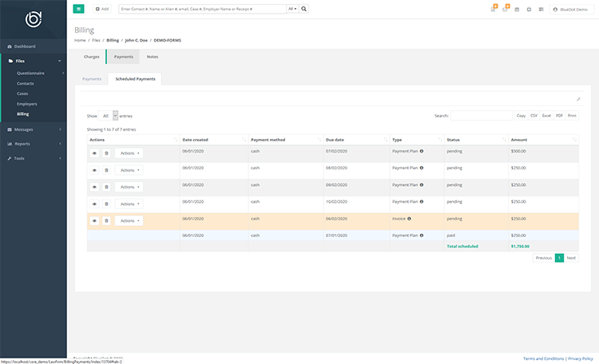Click the table Search input field
This screenshot has width=599, height=364.
point(482,116)
